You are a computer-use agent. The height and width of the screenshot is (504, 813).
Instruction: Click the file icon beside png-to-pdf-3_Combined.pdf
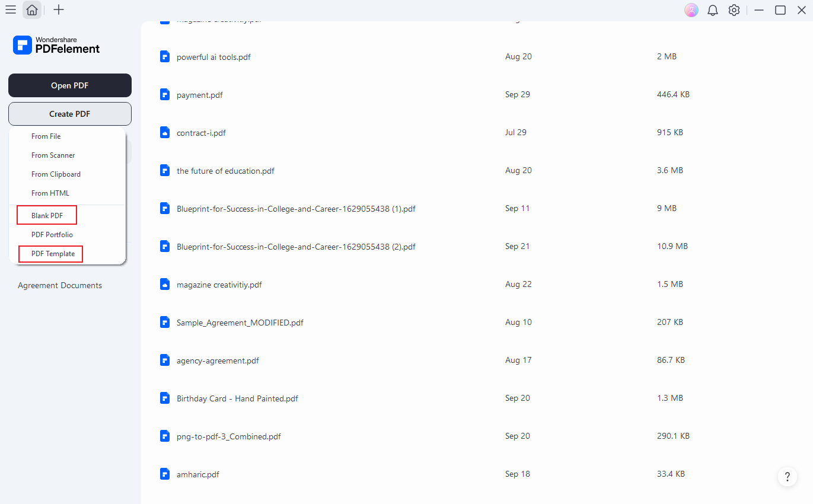tap(165, 436)
